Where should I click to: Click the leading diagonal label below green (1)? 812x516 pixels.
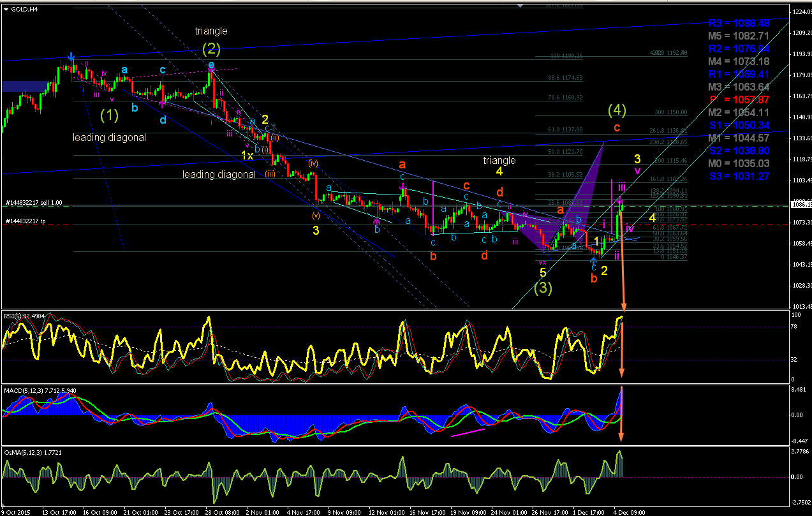[109, 137]
